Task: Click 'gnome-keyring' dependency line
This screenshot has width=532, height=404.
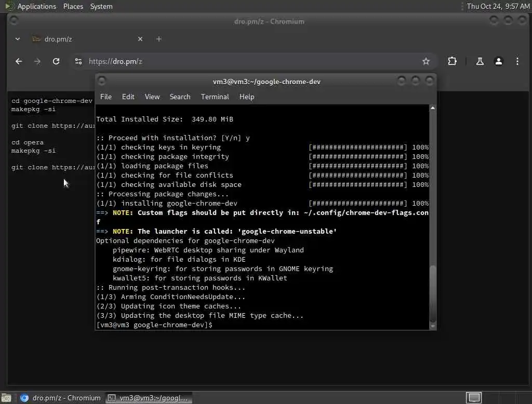Action: 223,268
